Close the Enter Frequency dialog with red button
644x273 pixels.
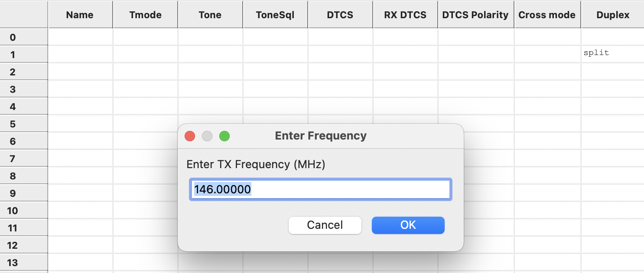click(x=190, y=136)
